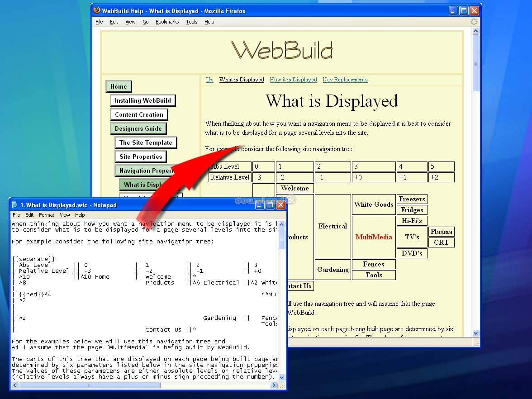Click Gardening cell in tree

pyautogui.click(x=333, y=270)
